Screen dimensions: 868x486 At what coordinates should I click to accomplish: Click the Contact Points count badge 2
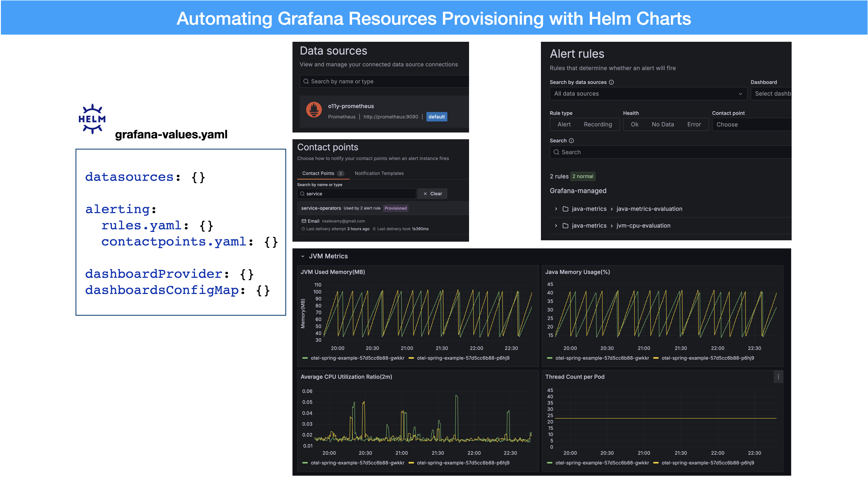coord(340,173)
